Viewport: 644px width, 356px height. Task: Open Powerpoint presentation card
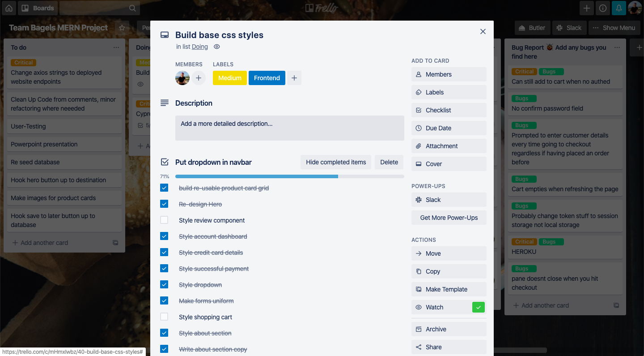pyautogui.click(x=64, y=144)
